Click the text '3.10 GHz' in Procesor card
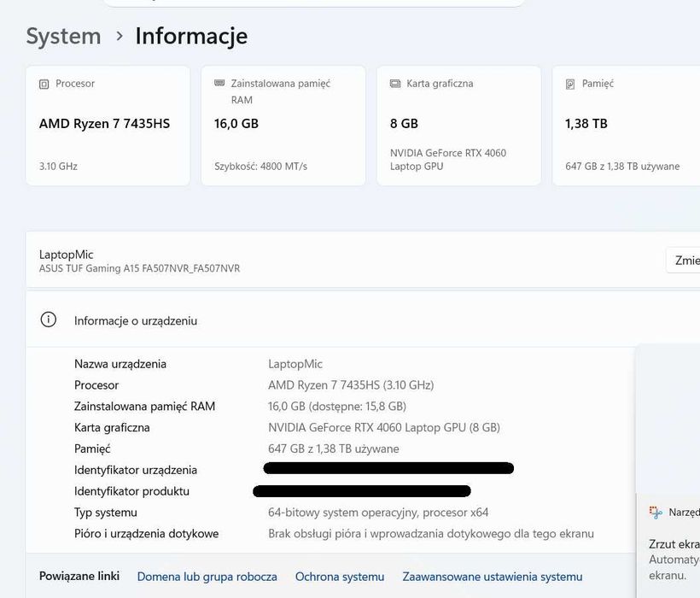The width and height of the screenshot is (700, 598). point(58,166)
